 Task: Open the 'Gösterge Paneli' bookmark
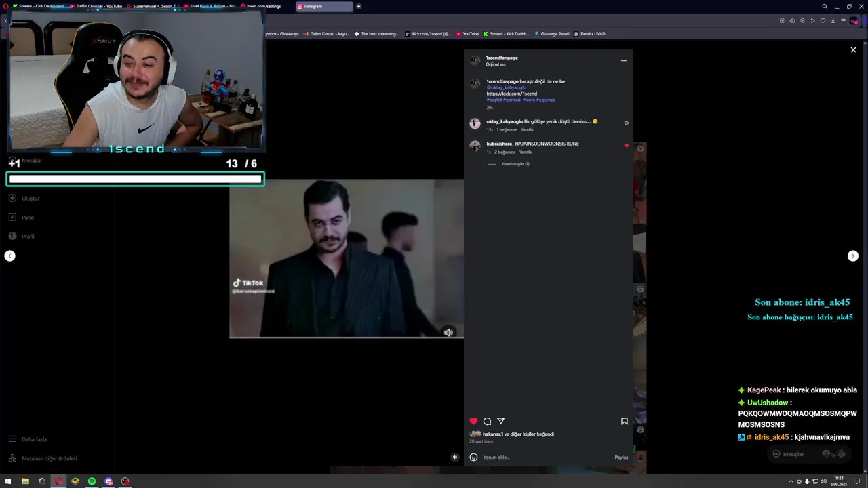pyautogui.click(x=552, y=33)
